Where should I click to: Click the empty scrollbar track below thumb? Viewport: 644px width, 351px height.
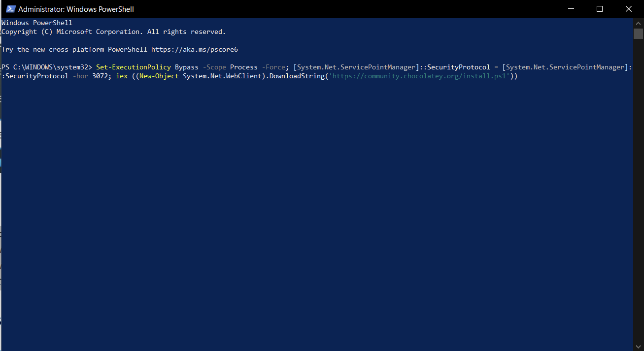pos(638,197)
